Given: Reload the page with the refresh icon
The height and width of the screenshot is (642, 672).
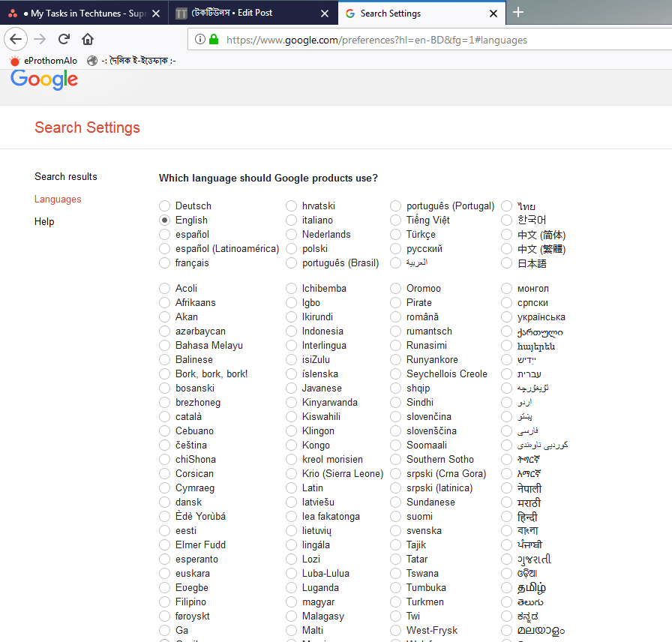Looking at the screenshot, I should pos(64,40).
